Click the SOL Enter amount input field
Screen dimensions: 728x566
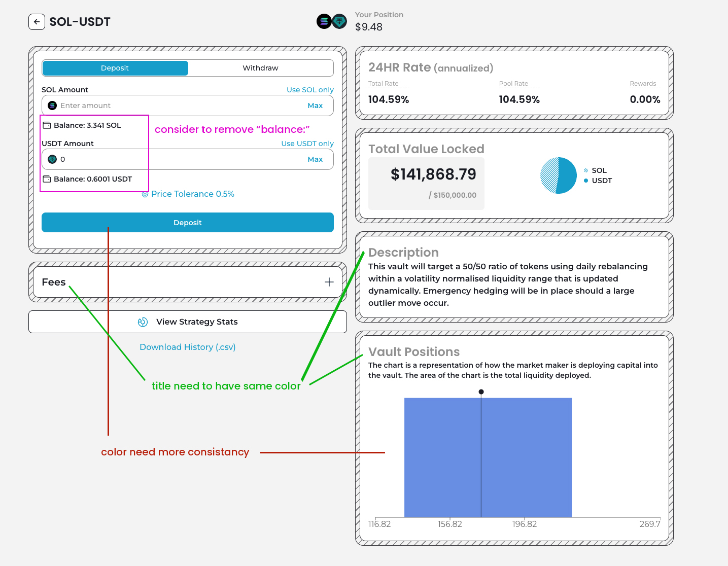tap(178, 105)
